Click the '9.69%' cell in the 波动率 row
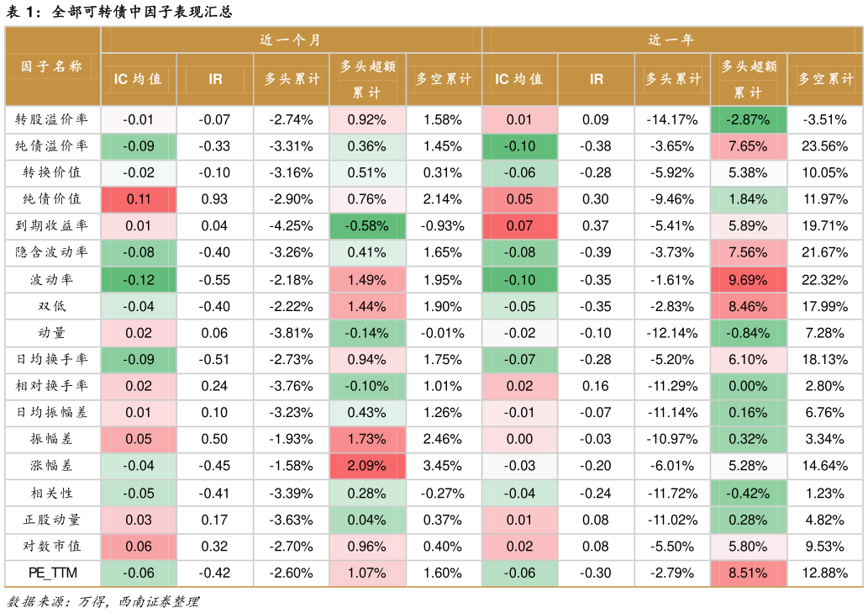The height and width of the screenshot is (613, 868). click(x=749, y=280)
